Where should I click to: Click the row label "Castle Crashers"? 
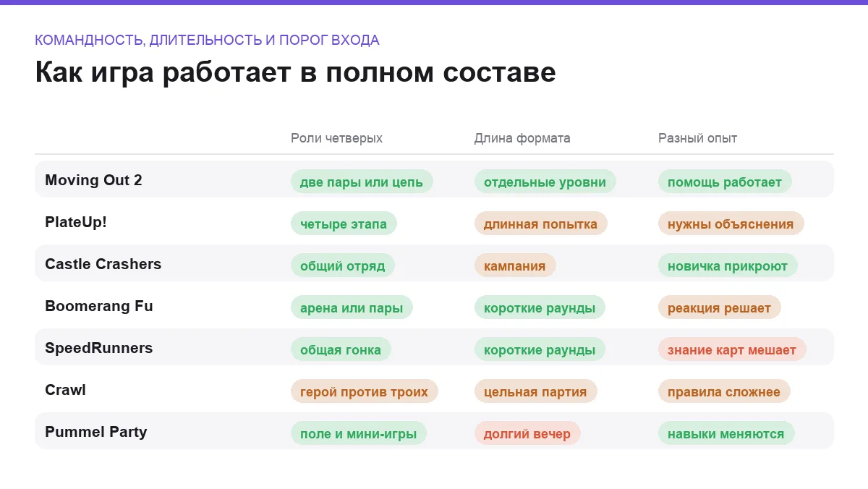103,264
